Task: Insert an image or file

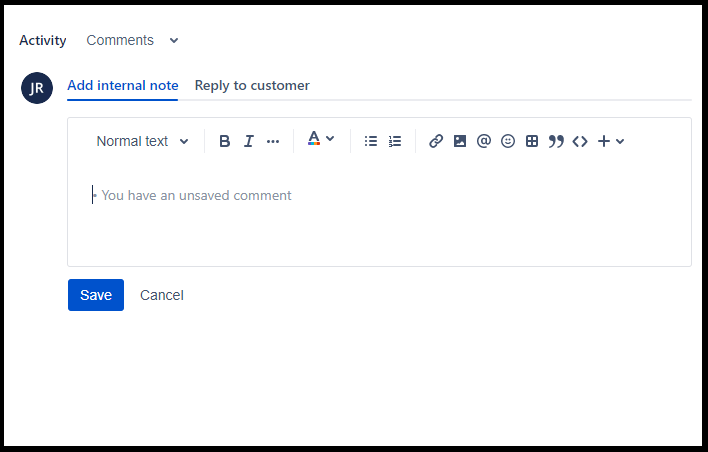Action: [x=460, y=141]
